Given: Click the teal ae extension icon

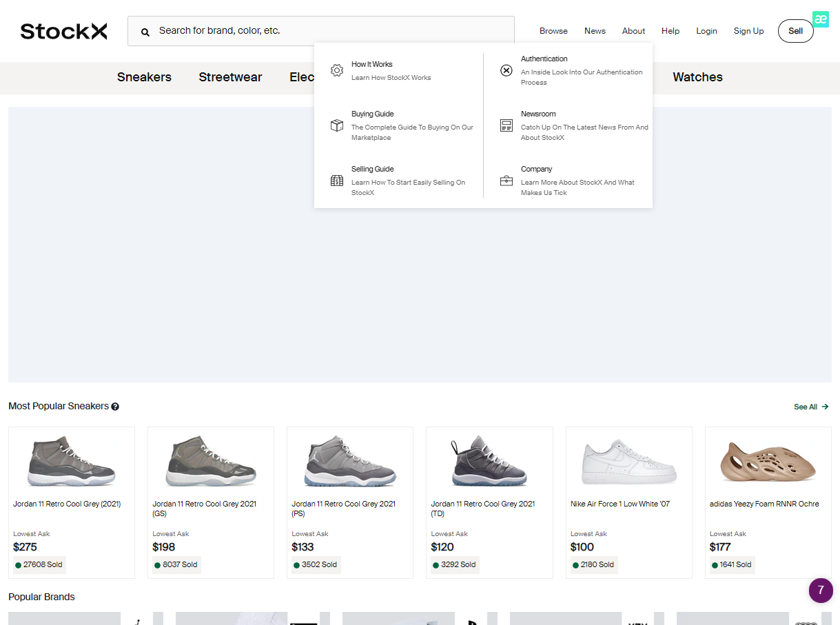Looking at the screenshot, I should 820,19.
